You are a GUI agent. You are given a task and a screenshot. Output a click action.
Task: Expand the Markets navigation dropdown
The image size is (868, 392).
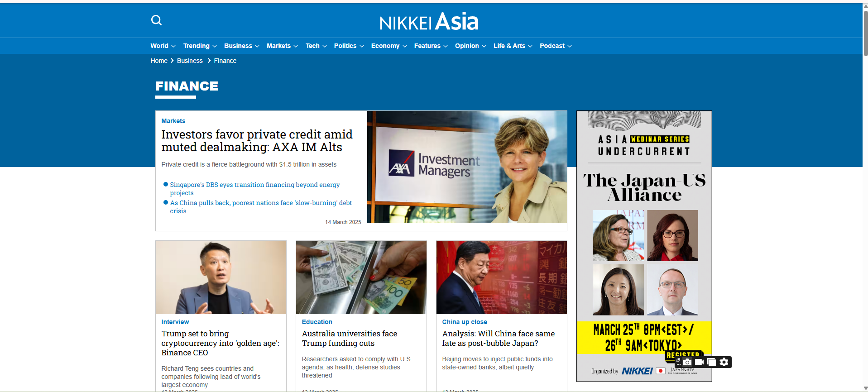[x=282, y=46]
